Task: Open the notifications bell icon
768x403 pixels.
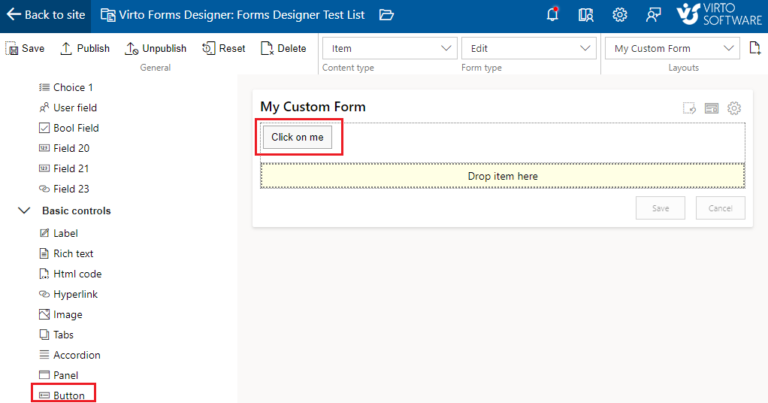Action: (x=553, y=14)
